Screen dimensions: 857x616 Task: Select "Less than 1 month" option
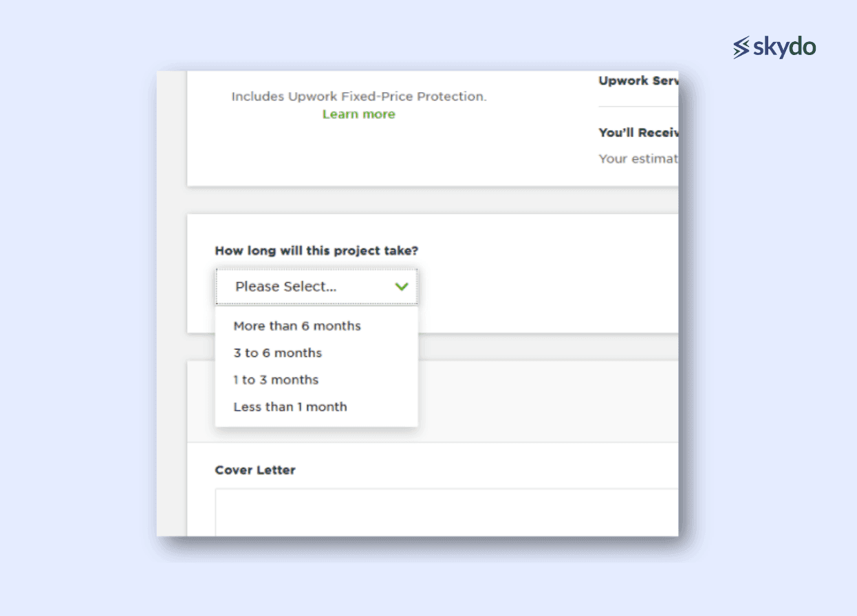pos(290,407)
